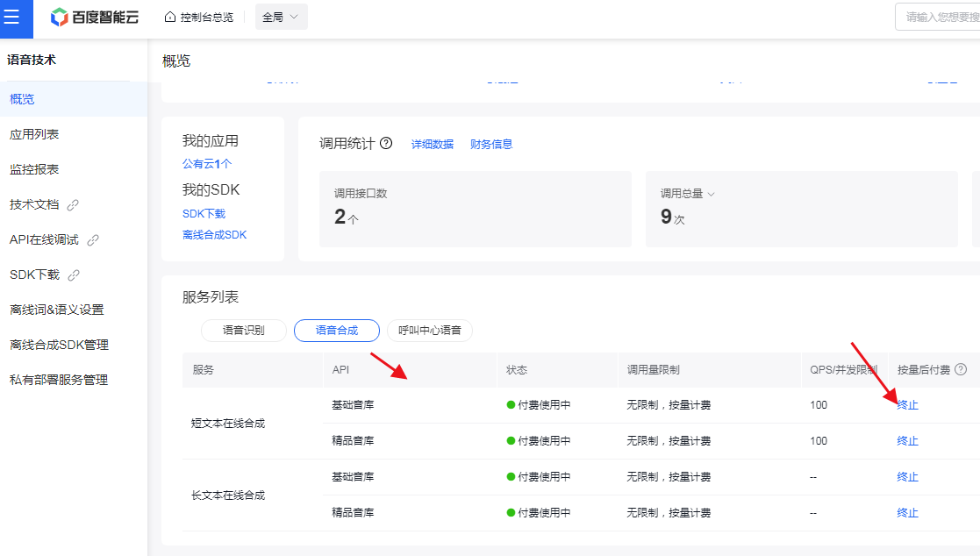This screenshot has height=556, width=980.
Task: Click the 离线合成SDK link
Action: click(x=214, y=235)
